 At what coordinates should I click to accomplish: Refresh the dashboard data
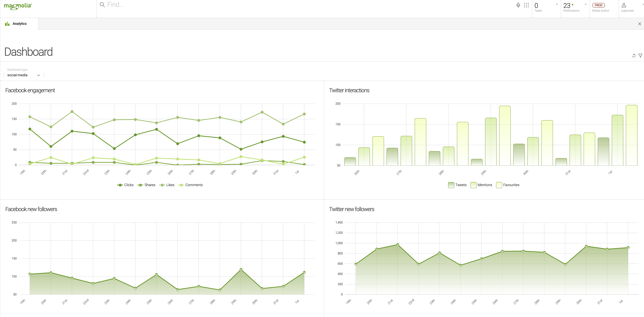click(x=634, y=55)
